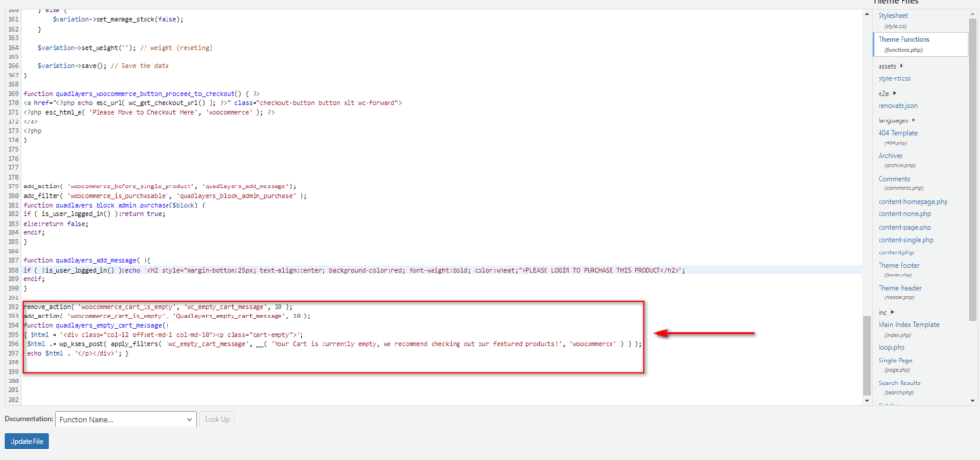
Task: Select Theme Functions functions.php file
Action: (x=903, y=39)
